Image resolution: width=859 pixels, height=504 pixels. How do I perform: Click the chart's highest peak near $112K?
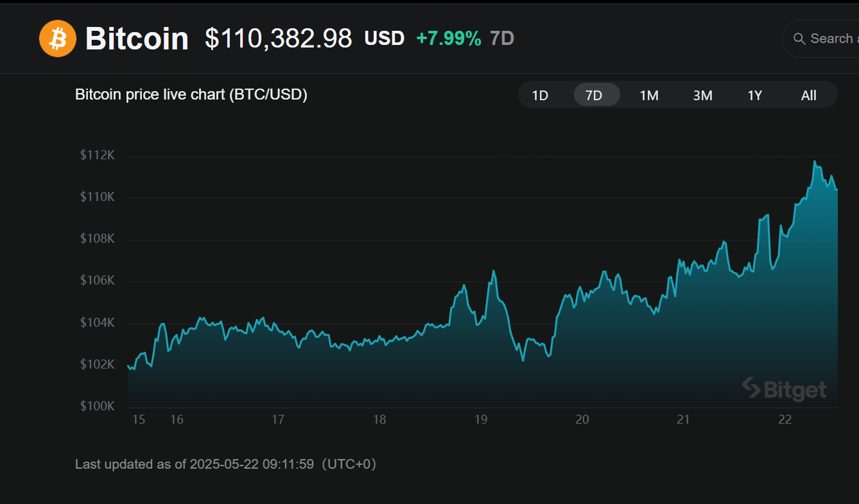point(815,162)
